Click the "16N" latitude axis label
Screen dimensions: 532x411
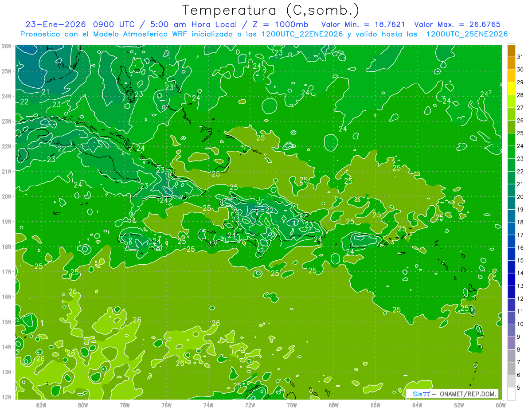tap(6, 297)
